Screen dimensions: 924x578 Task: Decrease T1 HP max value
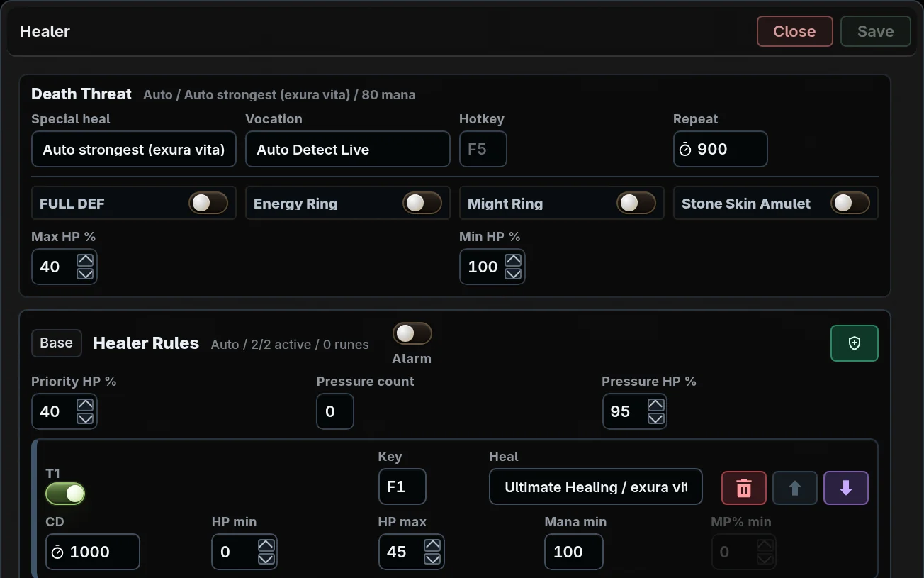(432, 559)
